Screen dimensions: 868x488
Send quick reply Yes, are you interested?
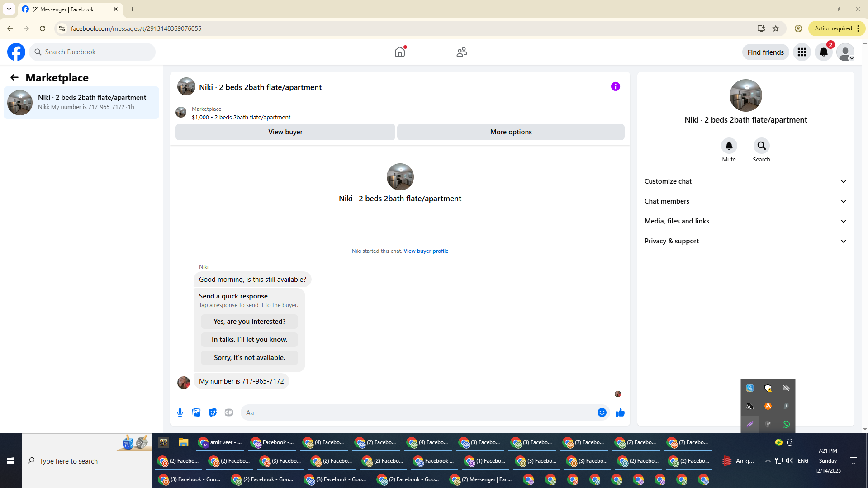click(249, 322)
